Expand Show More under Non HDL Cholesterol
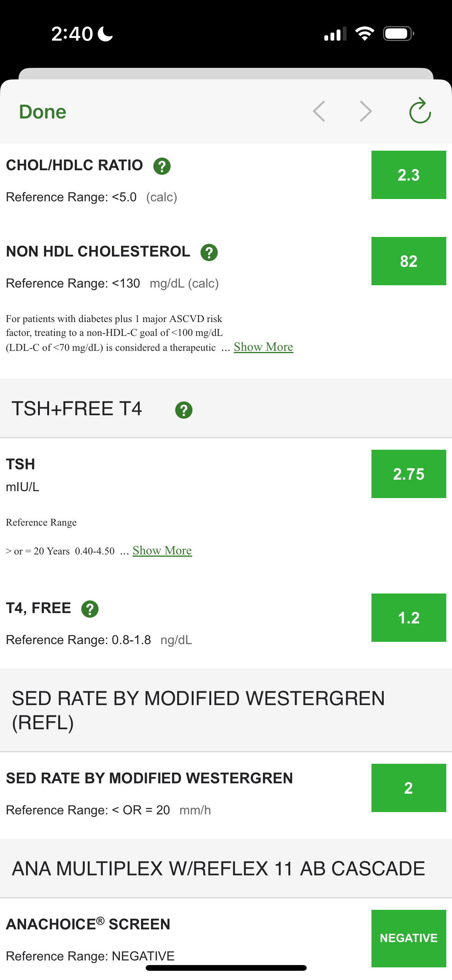This screenshot has height=980, width=452. pyautogui.click(x=263, y=347)
